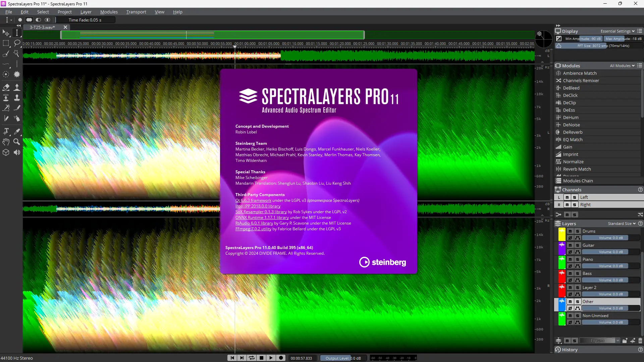This screenshot has height=362, width=644.
Task: Click the Play button in transport bar
Action: 271,358
